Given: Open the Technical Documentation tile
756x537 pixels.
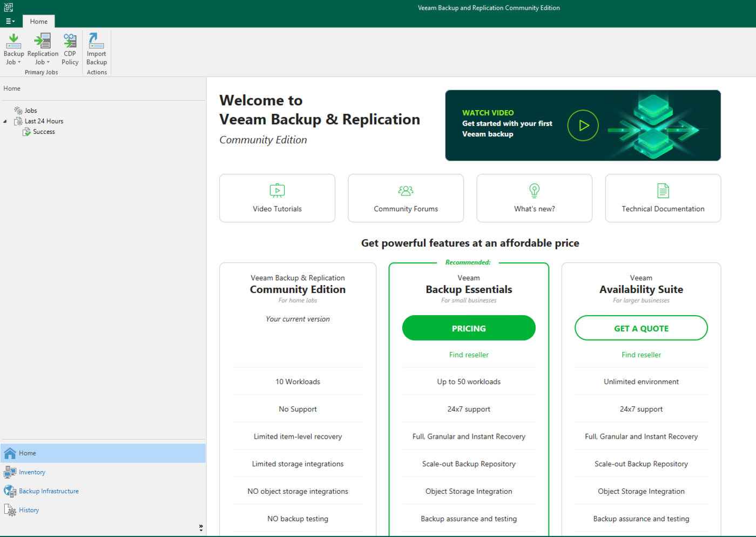Looking at the screenshot, I should click(x=663, y=198).
